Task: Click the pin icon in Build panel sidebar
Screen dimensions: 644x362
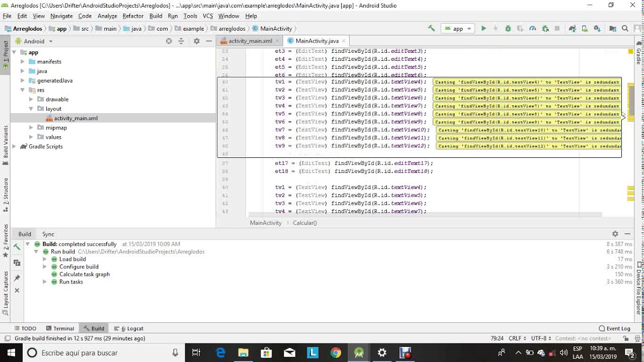Action: tap(17, 278)
